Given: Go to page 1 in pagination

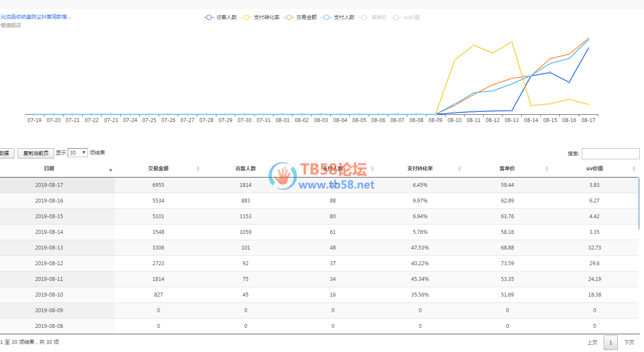Looking at the screenshot, I should (611, 343).
